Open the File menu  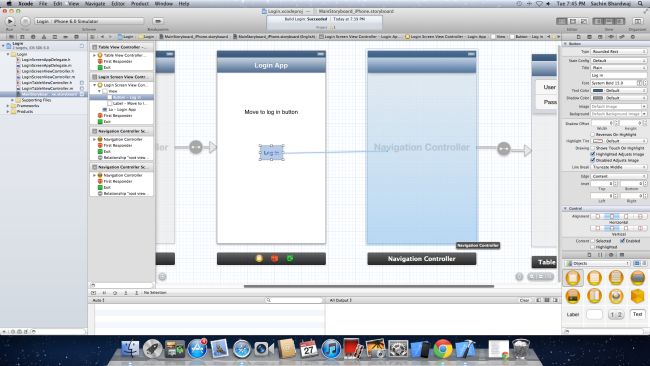point(43,4)
